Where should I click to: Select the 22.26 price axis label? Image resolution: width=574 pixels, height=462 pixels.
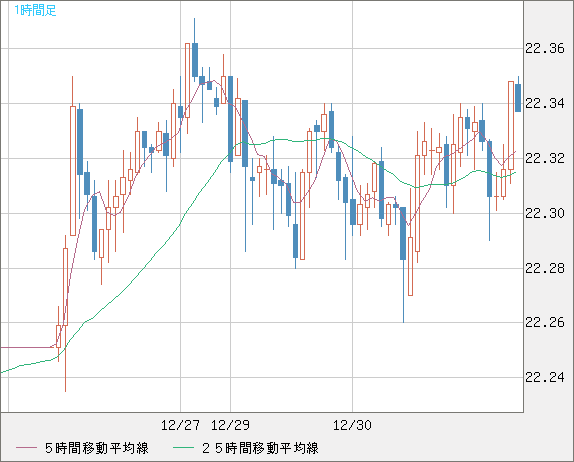pyautogui.click(x=545, y=322)
